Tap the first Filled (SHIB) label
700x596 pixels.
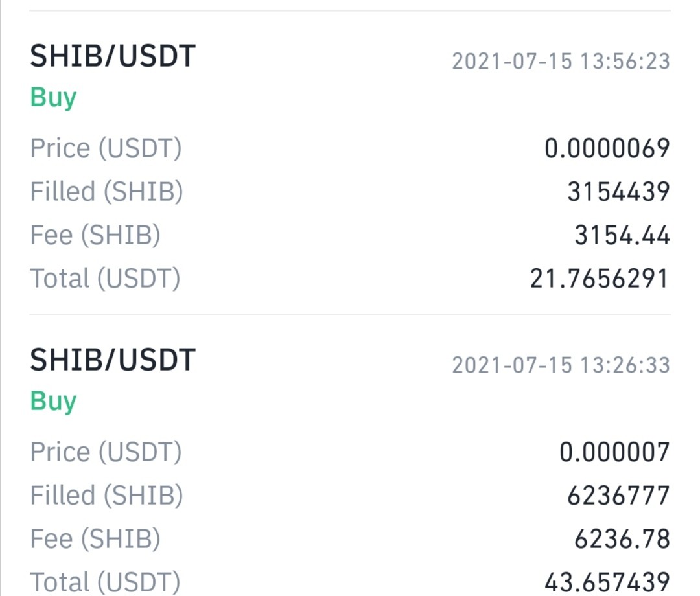coord(107,192)
